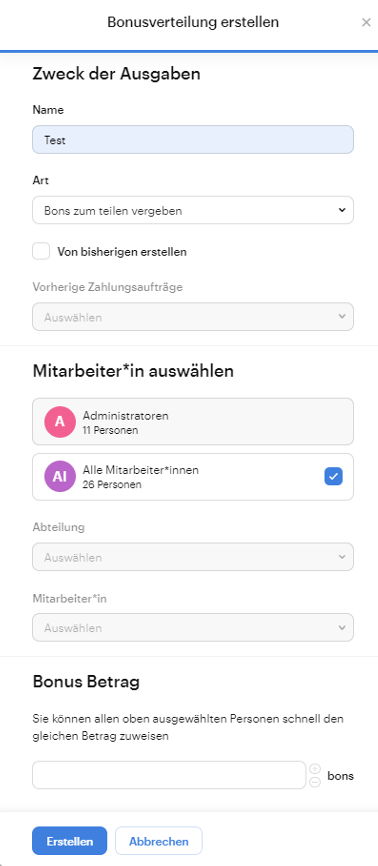Screen dimensions: 378x866
Task: Decrease the bonus amount with the minus icon
Action: (315, 781)
